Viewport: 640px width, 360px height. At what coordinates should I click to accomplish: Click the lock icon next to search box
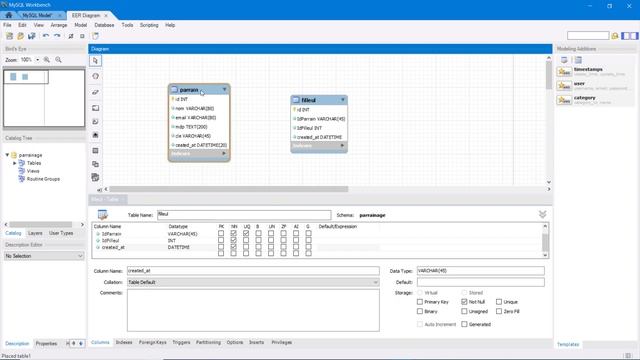[x=615, y=36]
